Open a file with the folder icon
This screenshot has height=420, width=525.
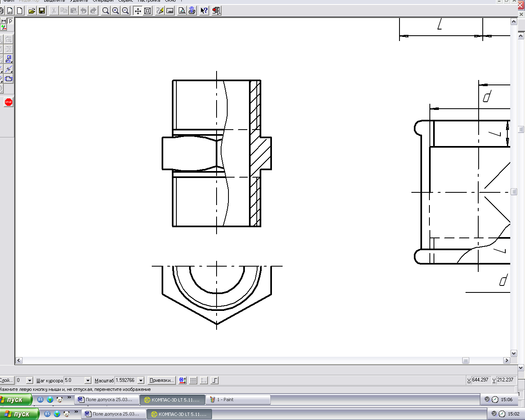32,11
